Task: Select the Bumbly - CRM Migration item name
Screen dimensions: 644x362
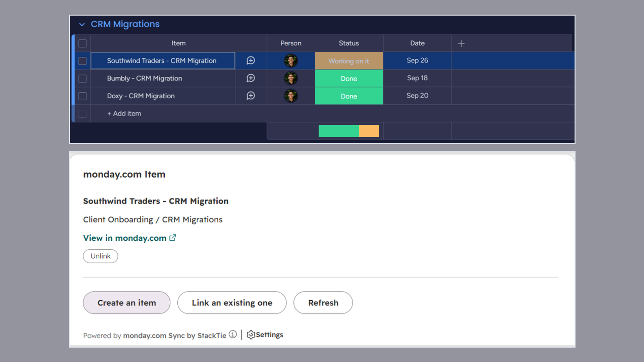Action: coord(145,78)
